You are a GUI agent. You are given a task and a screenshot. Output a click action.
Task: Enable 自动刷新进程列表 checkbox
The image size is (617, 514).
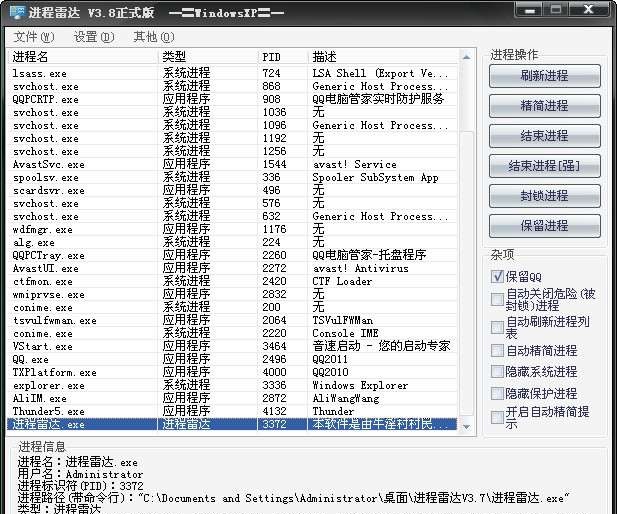(x=497, y=327)
